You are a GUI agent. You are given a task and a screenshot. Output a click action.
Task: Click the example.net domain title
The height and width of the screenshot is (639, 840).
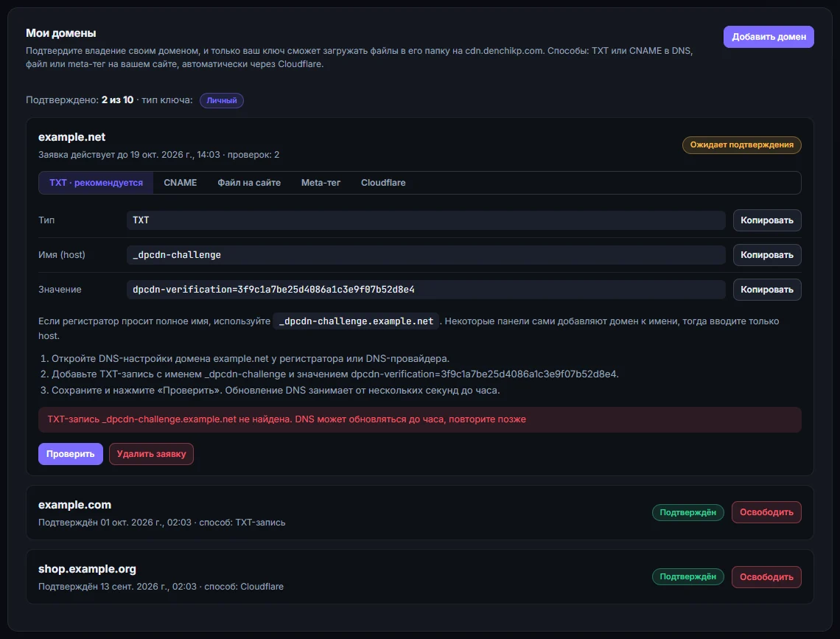(71, 137)
